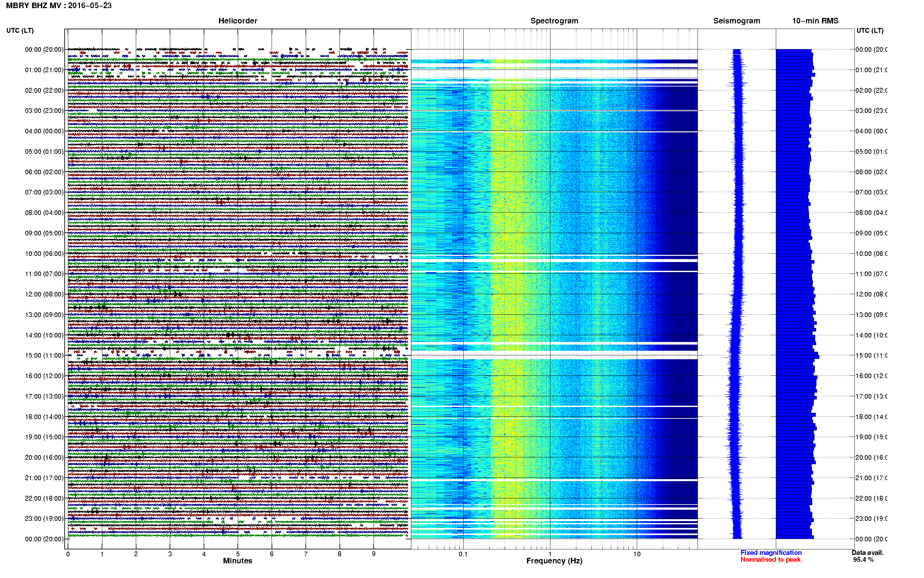
Task: Select the Spectrogram panel heading
Action: pos(554,21)
